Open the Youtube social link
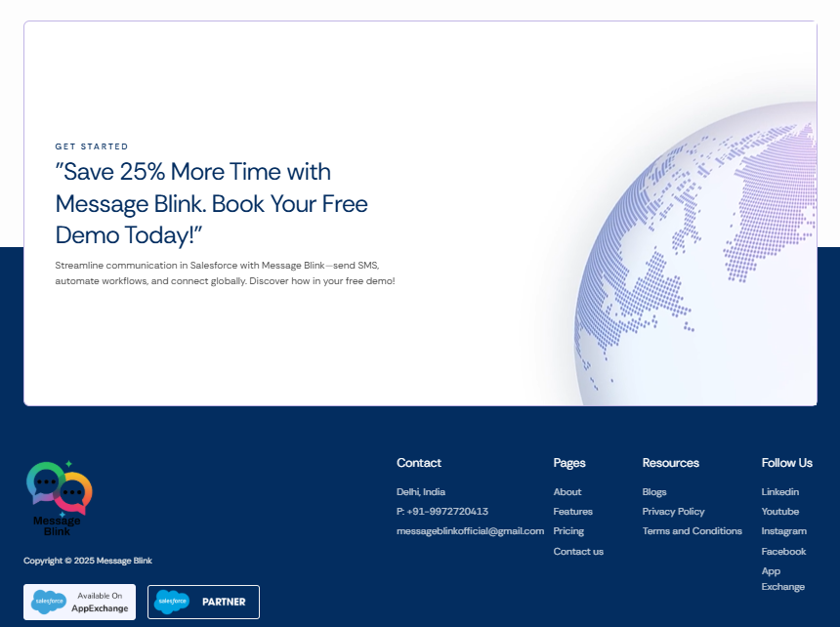 [779, 512]
